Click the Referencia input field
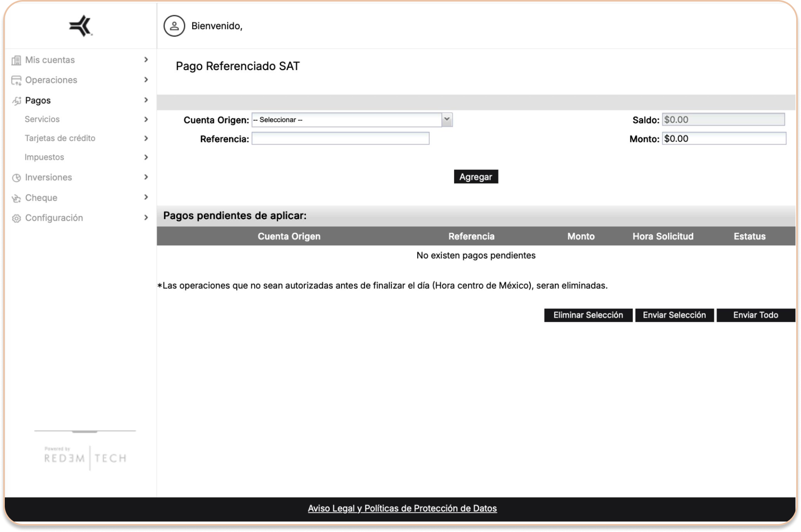801x532 pixels. pos(340,139)
